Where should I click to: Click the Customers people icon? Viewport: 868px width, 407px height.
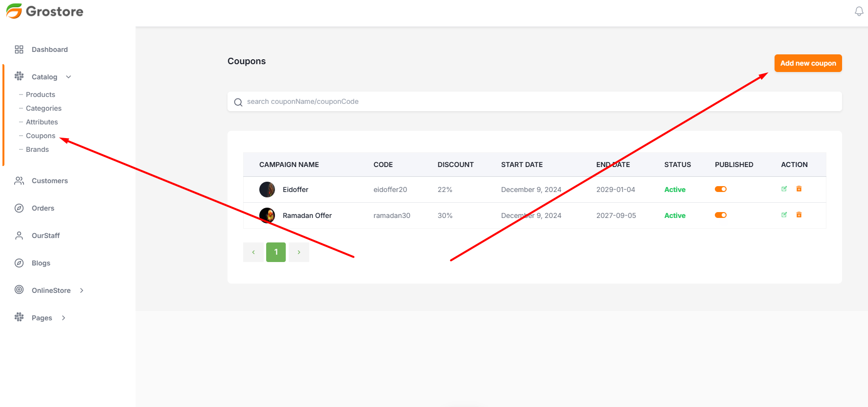[19, 181]
